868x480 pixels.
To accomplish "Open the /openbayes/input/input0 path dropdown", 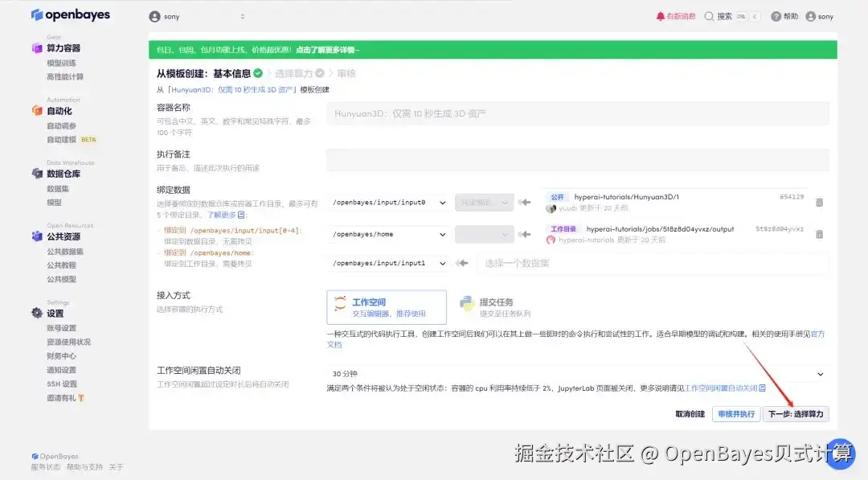I will [389, 203].
